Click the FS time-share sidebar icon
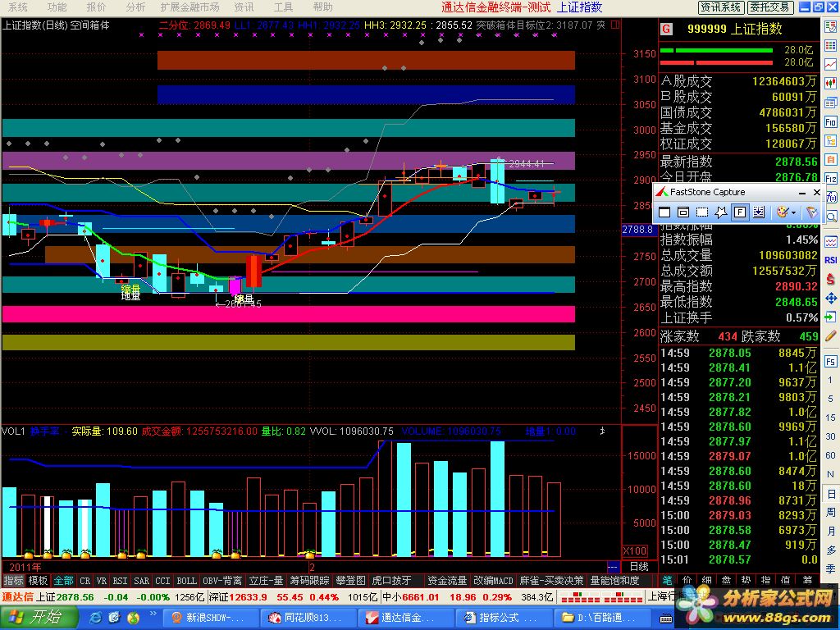The height and width of the screenshot is (630, 840). click(831, 362)
